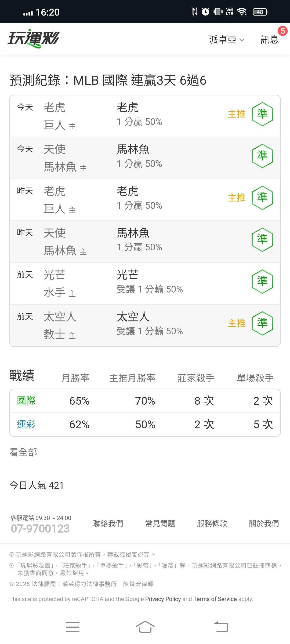
Task: Click 看全部 to view all records
Action: pos(23,452)
